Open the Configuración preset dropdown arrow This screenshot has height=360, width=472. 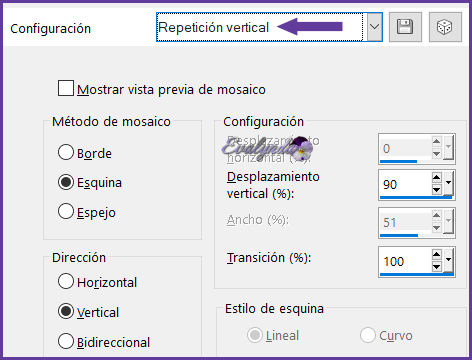(x=375, y=27)
